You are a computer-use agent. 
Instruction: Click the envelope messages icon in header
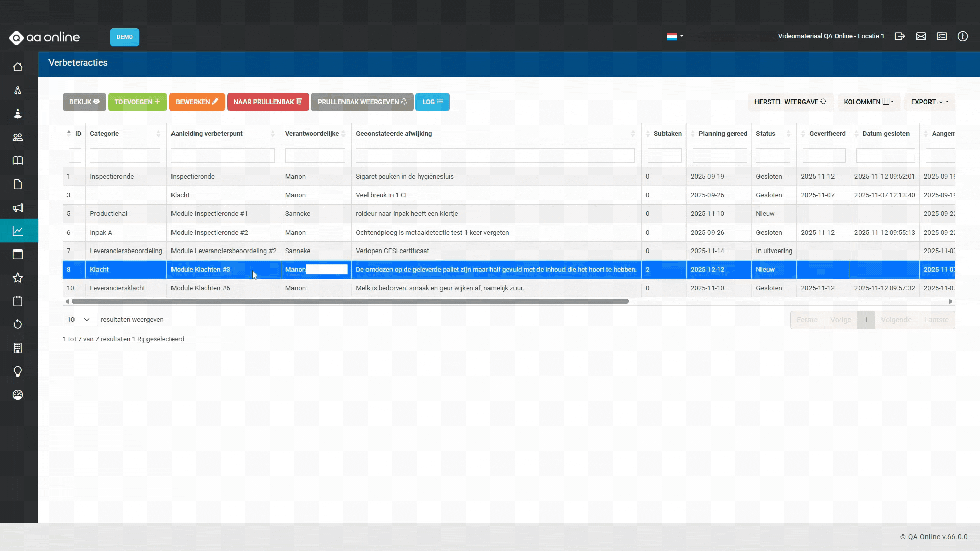(921, 36)
